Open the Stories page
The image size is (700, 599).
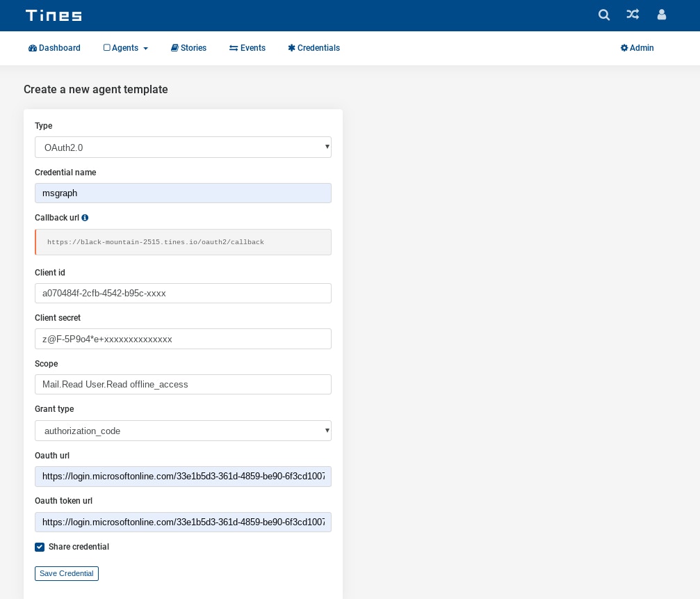click(x=188, y=48)
